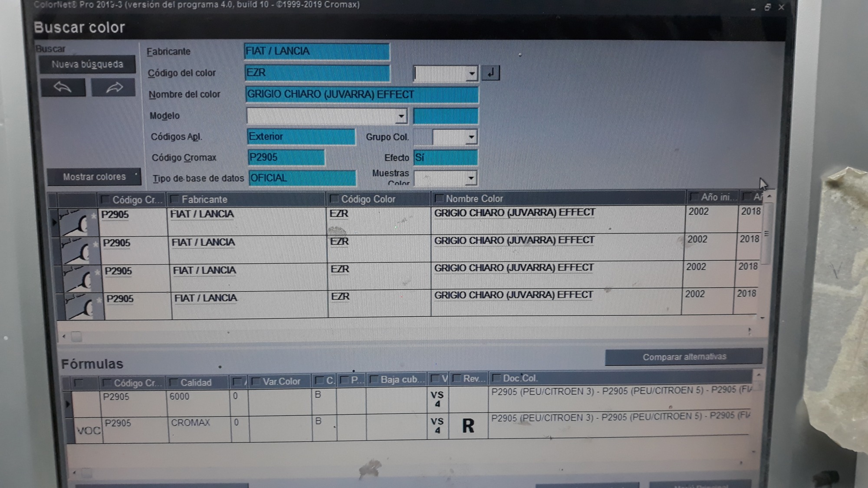
Task: Click the Doc.Col. column header in formulas
Action: [520, 378]
